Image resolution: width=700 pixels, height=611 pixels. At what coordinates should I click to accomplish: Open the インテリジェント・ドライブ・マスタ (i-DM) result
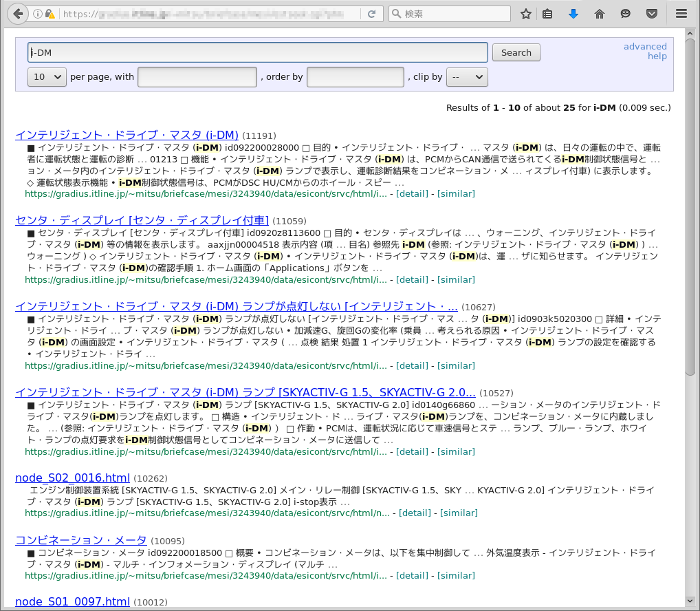click(127, 135)
